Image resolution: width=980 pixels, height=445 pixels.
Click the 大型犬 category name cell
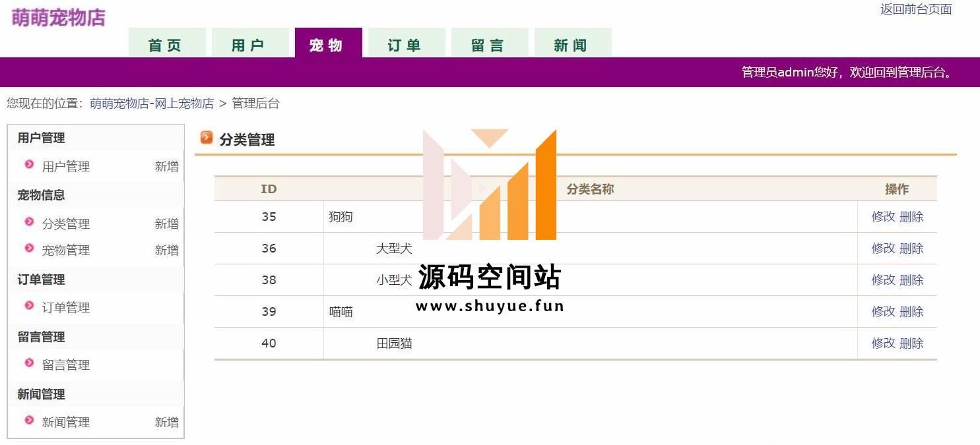pyautogui.click(x=590, y=249)
